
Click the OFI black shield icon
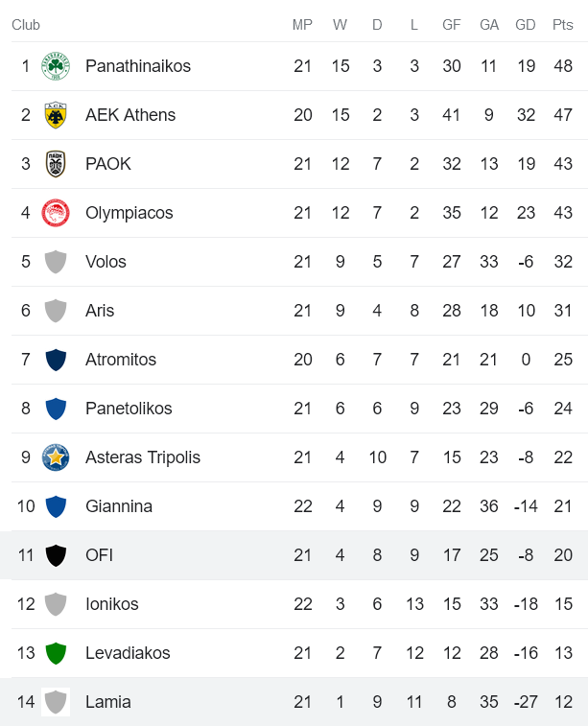coord(56,555)
